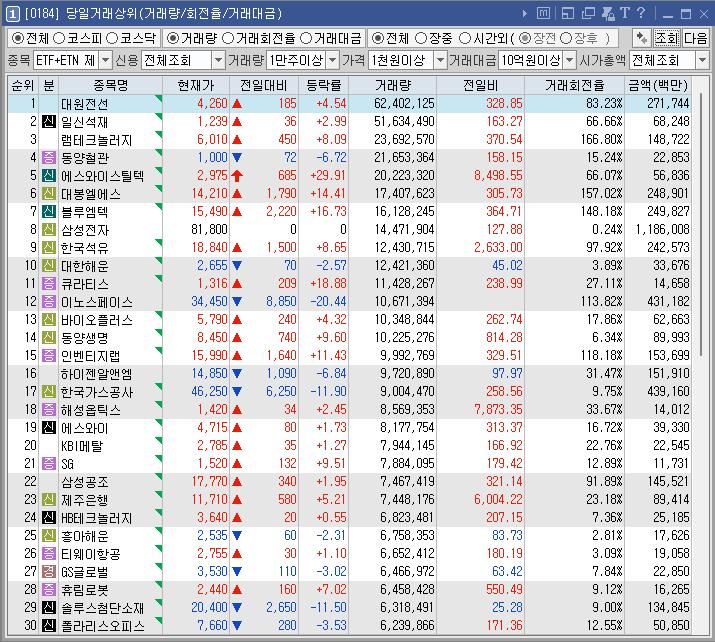Open the M menu icon in the title bar
The width and height of the screenshot is (715, 642).
pyautogui.click(x=543, y=14)
